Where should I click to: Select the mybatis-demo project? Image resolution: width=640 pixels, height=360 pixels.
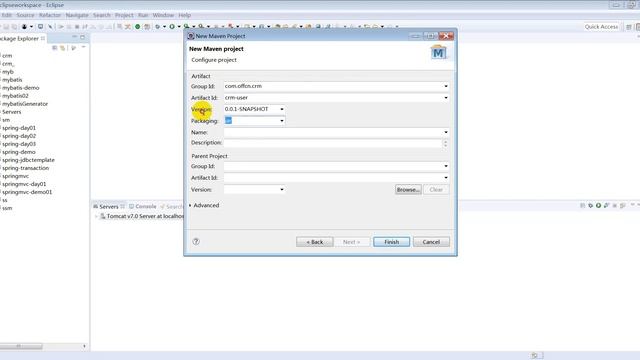[21, 88]
